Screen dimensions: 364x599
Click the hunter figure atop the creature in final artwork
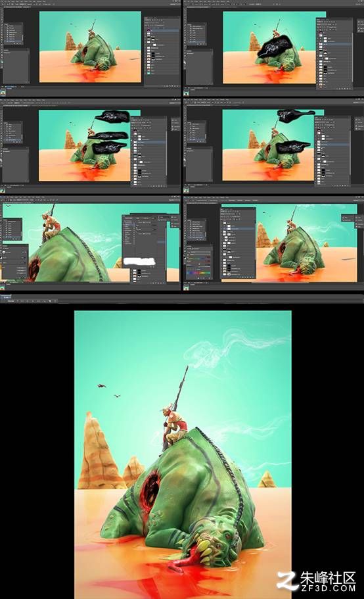(174, 425)
